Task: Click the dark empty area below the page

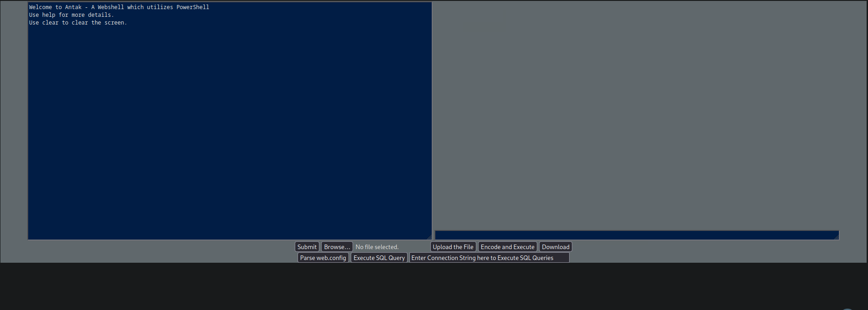Action: [x=432, y=286]
